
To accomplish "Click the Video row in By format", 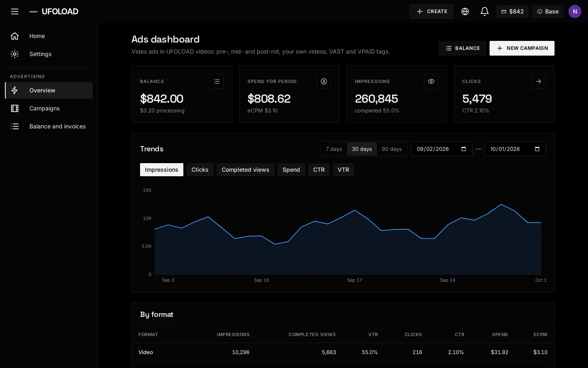I will tap(343, 352).
